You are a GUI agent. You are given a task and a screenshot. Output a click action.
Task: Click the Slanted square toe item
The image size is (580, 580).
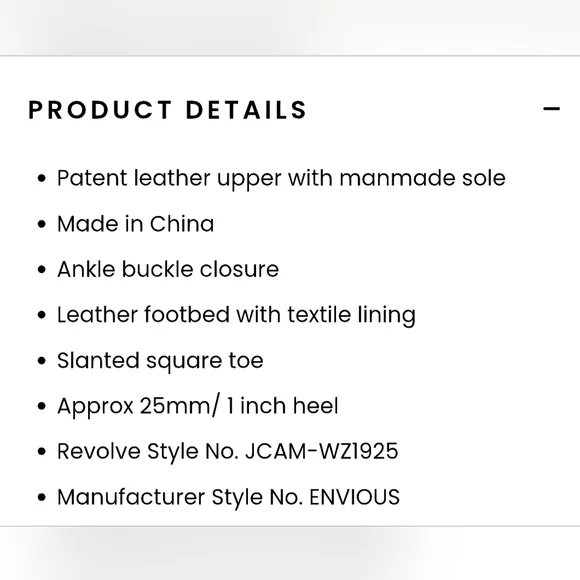[160, 361]
